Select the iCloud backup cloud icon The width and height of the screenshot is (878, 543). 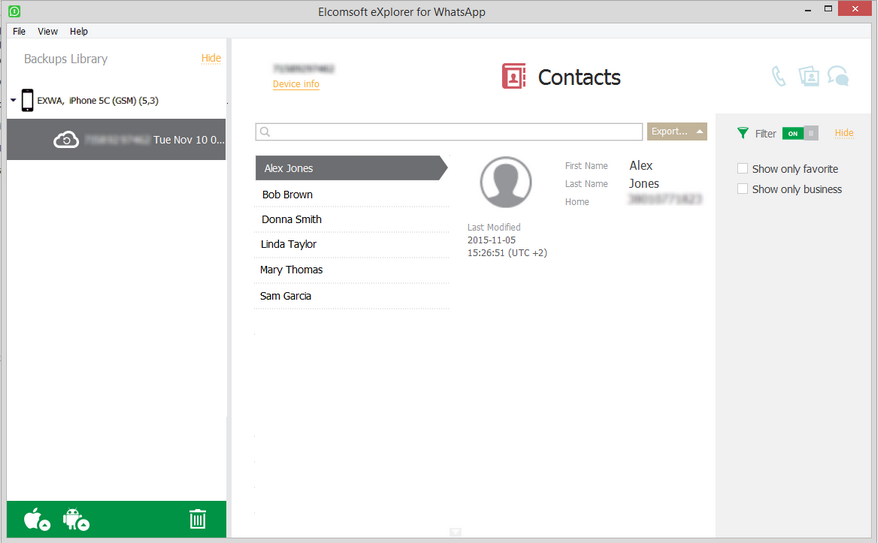[66, 139]
